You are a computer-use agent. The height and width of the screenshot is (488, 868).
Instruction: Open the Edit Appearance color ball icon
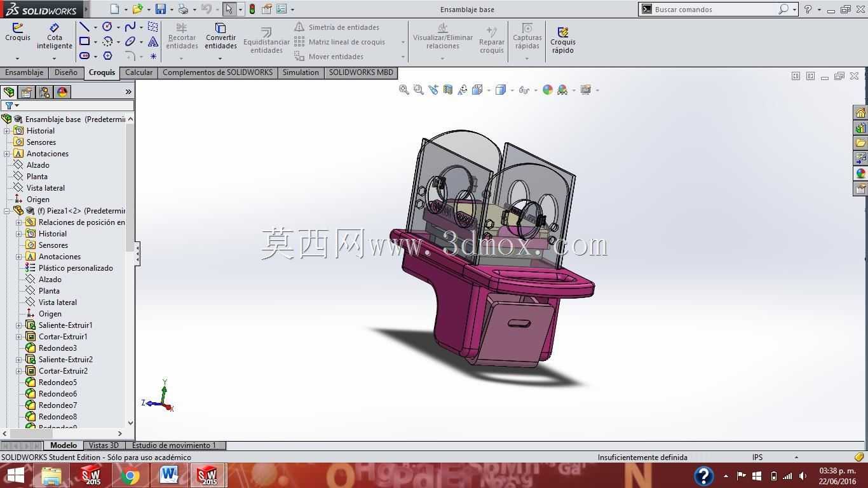[x=548, y=90]
